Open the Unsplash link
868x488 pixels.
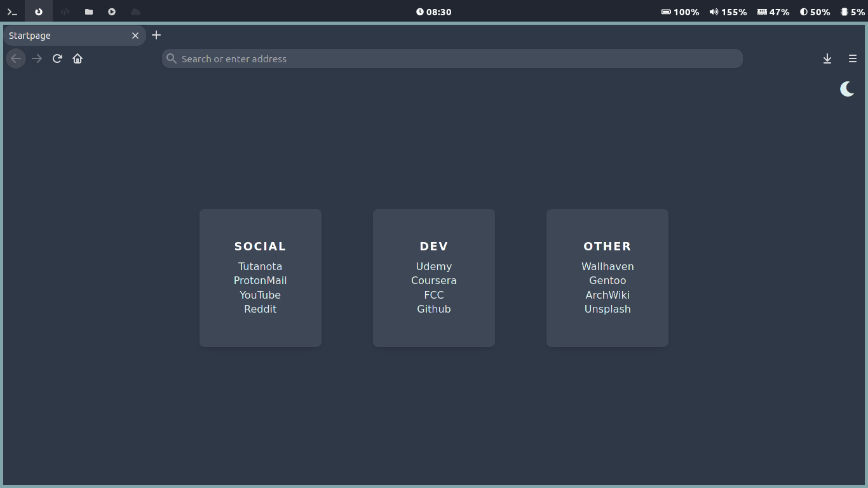click(x=607, y=309)
